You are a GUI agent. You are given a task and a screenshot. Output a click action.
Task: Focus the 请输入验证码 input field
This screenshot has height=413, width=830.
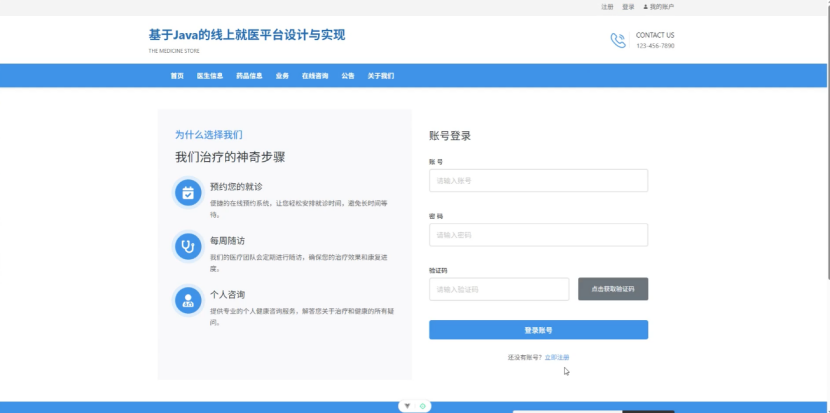pyautogui.click(x=499, y=289)
